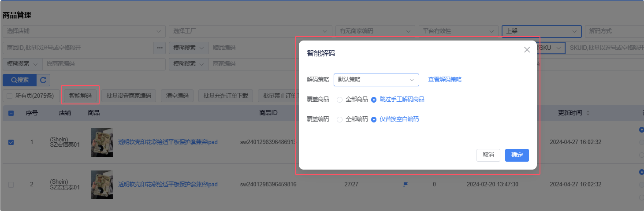The height and width of the screenshot is (211, 644).
Task: Open the 解码策略 默认策略 dropdown
Action: click(376, 80)
